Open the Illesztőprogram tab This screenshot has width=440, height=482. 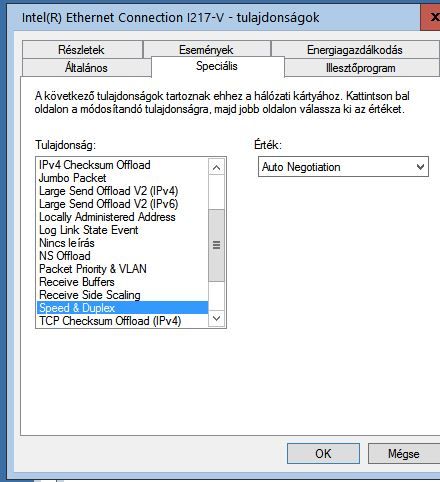click(361, 68)
